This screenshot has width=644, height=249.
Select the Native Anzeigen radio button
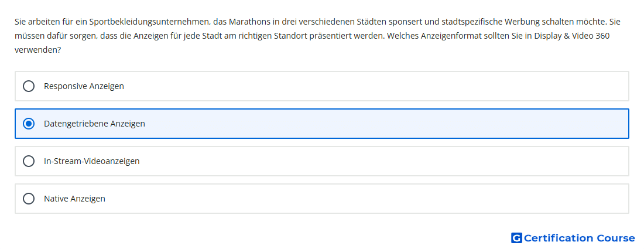tap(29, 199)
